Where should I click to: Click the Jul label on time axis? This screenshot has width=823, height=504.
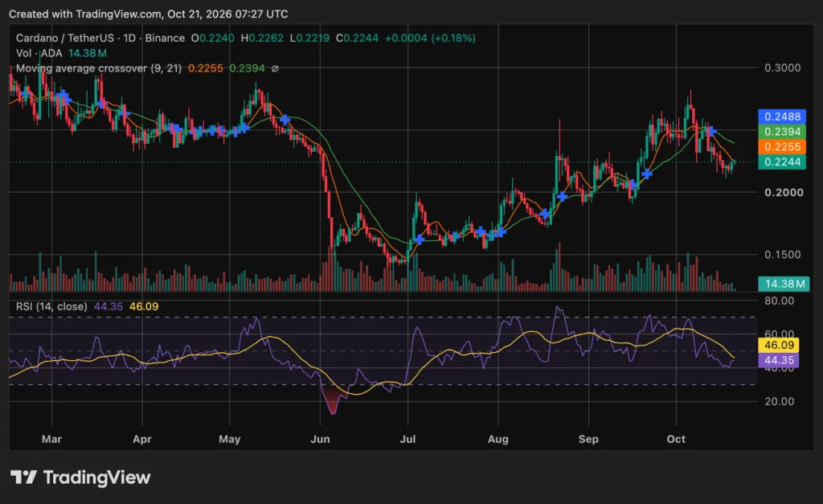[407, 439]
